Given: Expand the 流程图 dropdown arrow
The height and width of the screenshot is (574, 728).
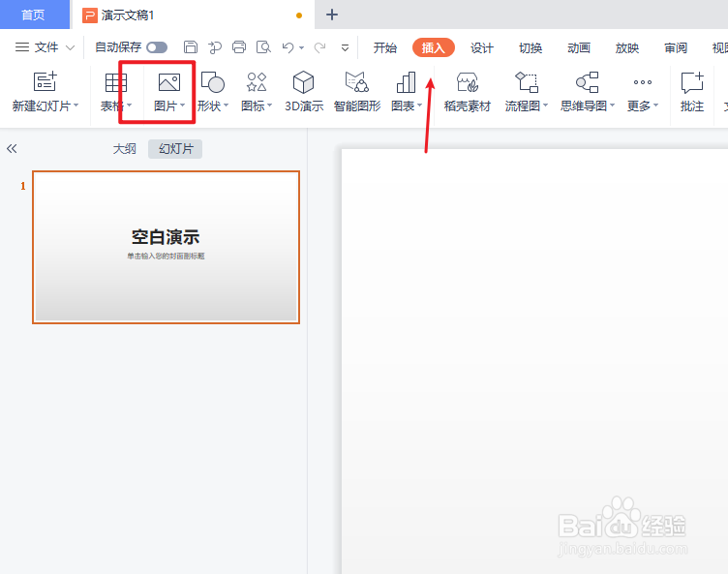Looking at the screenshot, I should pos(546,106).
